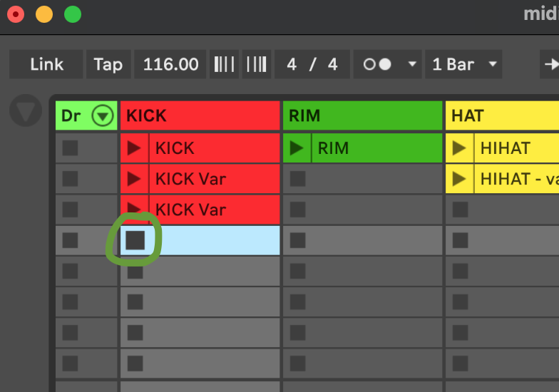Viewport: 559px width, 392px height.
Task: Open the metronome settings dropdown arrow
Action: coord(411,65)
